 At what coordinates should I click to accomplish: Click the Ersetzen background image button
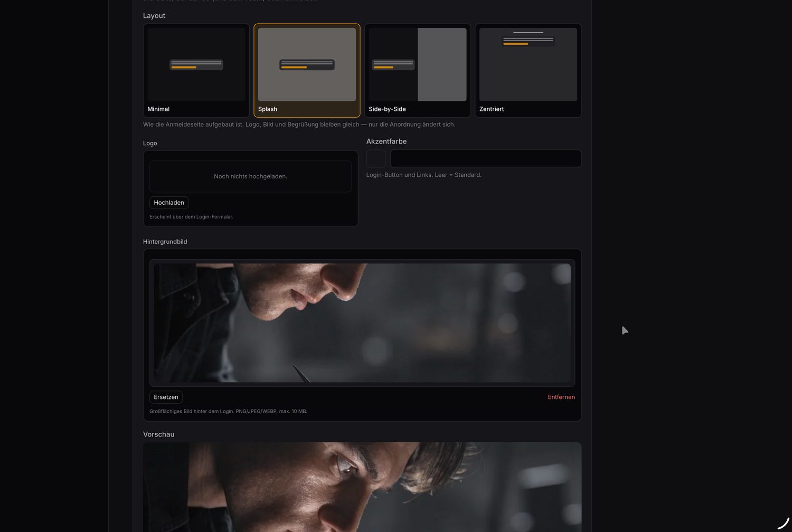(x=166, y=397)
